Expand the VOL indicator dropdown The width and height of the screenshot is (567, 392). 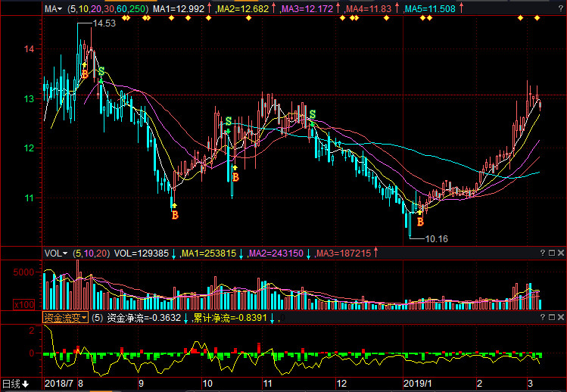tap(56, 253)
